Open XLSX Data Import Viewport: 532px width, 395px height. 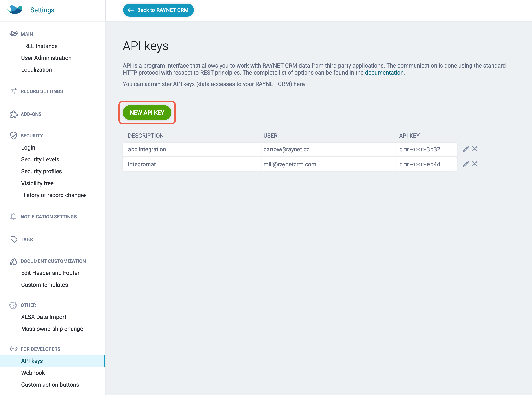44,317
